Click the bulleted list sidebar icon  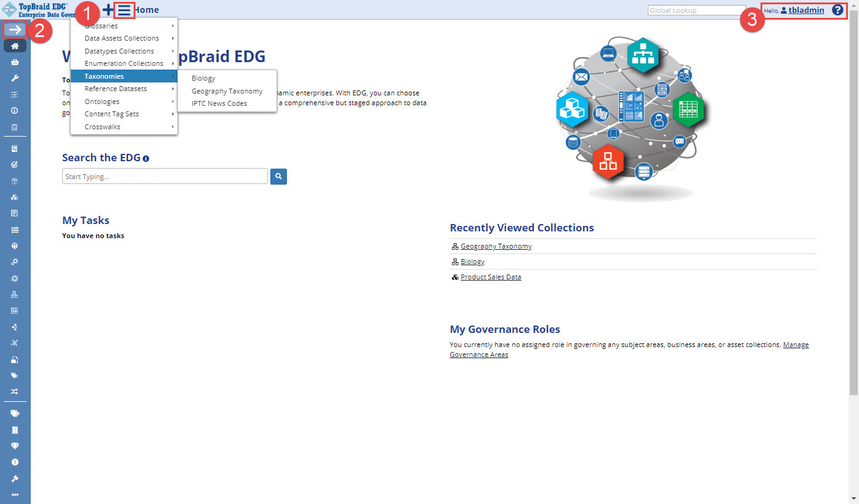(15, 230)
